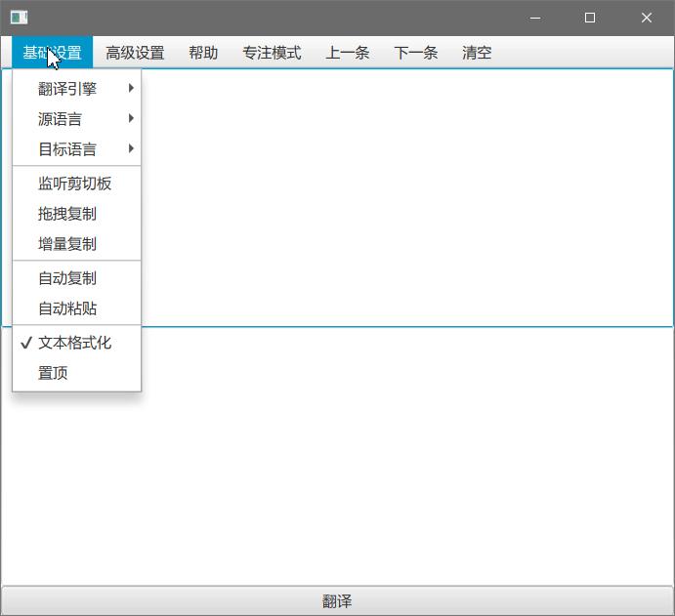Enable 自动粘贴 option
Screen dimensions: 675x616
coord(76,308)
